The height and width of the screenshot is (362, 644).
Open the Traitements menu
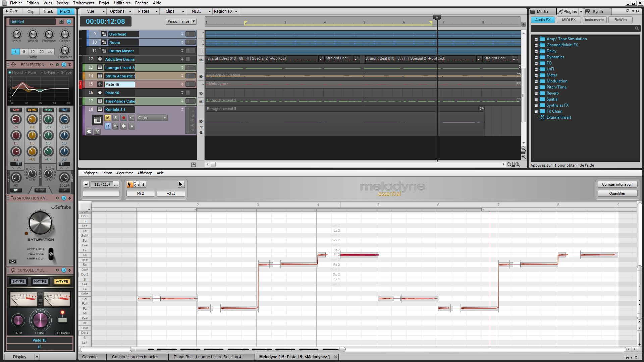[x=84, y=3]
